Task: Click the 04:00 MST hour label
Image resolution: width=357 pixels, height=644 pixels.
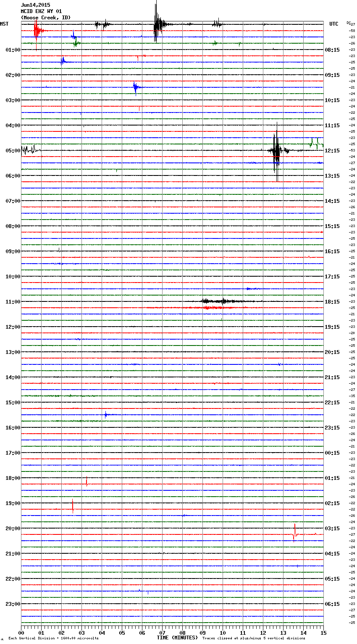Action: pyautogui.click(x=13, y=126)
